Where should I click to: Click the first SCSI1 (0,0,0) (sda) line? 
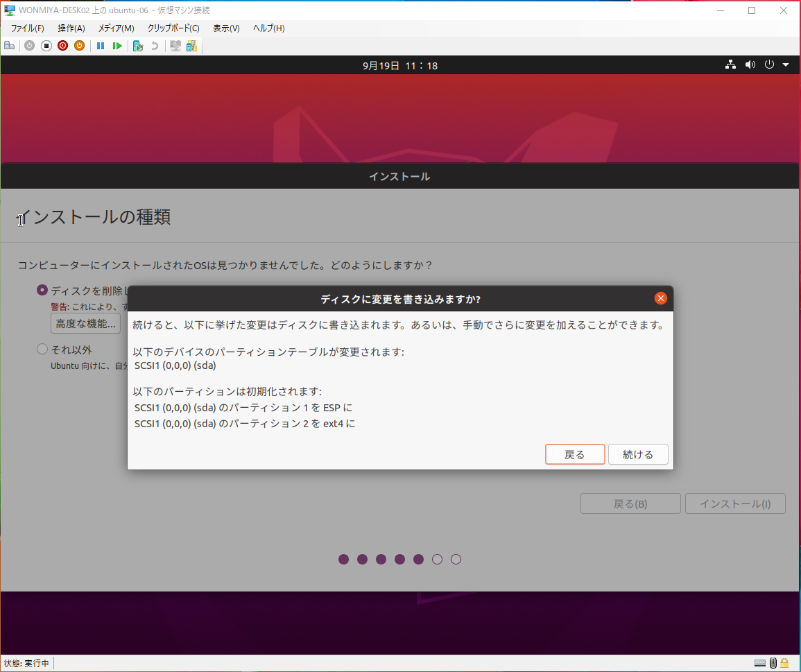click(175, 365)
